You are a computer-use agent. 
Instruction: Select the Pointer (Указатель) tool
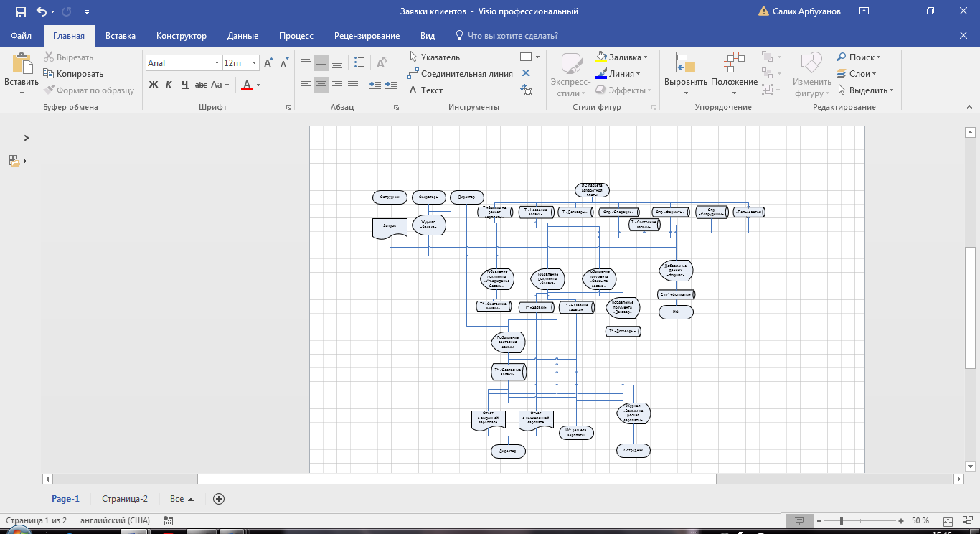(434, 57)
